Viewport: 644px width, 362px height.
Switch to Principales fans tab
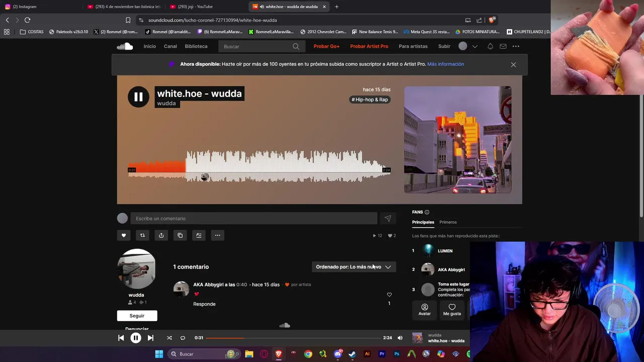(423, 222)
